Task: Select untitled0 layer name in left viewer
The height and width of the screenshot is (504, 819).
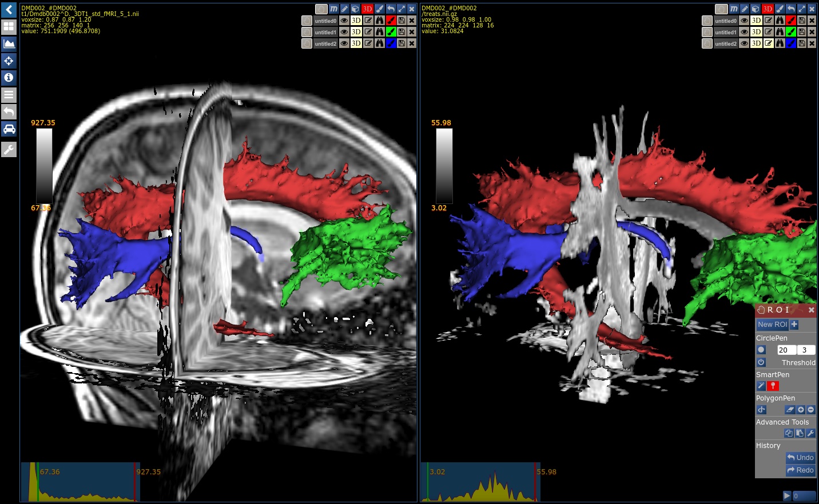Action: pyautogui.click(x=325, y=21)
